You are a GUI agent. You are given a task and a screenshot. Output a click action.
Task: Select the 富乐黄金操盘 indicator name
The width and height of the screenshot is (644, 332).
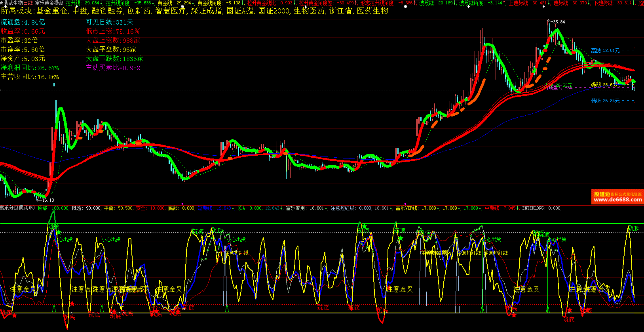point(49,3)
